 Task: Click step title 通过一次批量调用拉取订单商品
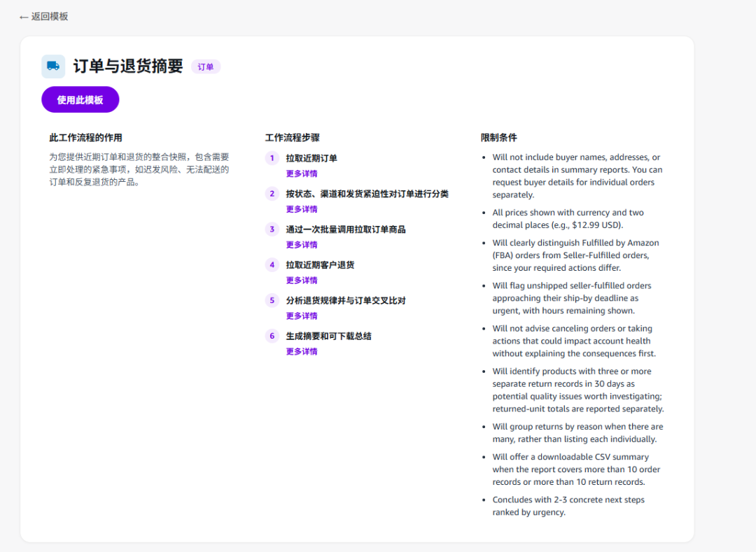pyautogui.click(x=346, y=229)
